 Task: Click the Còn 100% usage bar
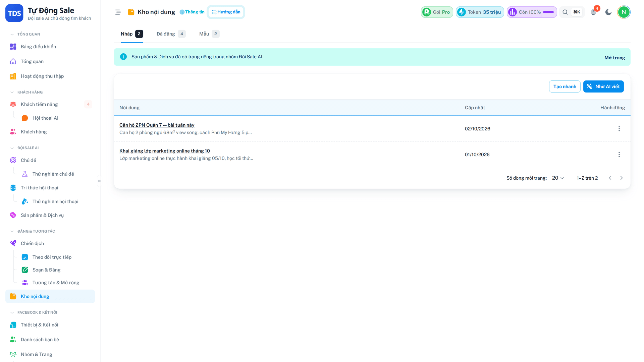click(x=532, y=12)
